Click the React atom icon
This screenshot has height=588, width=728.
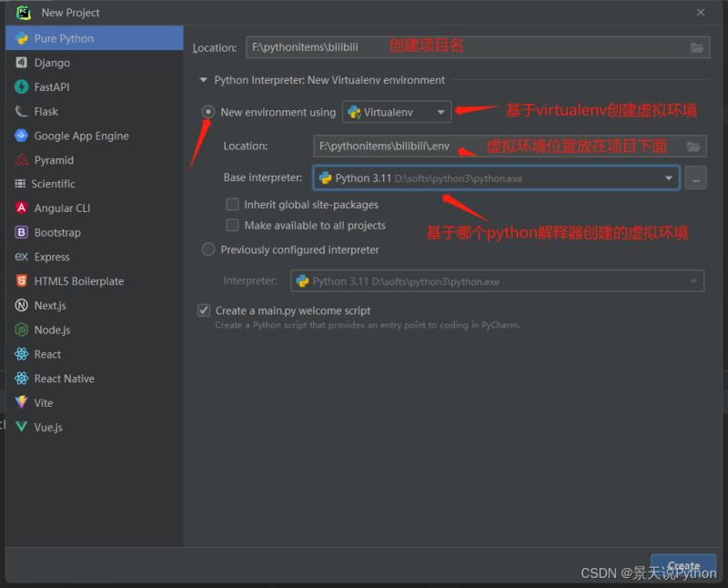click(x=21, y=354)
